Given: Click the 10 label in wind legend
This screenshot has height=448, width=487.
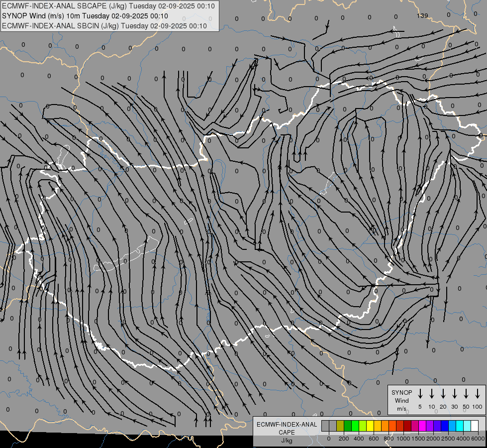Looking at the screenshot, I should (x=432, y=407).
